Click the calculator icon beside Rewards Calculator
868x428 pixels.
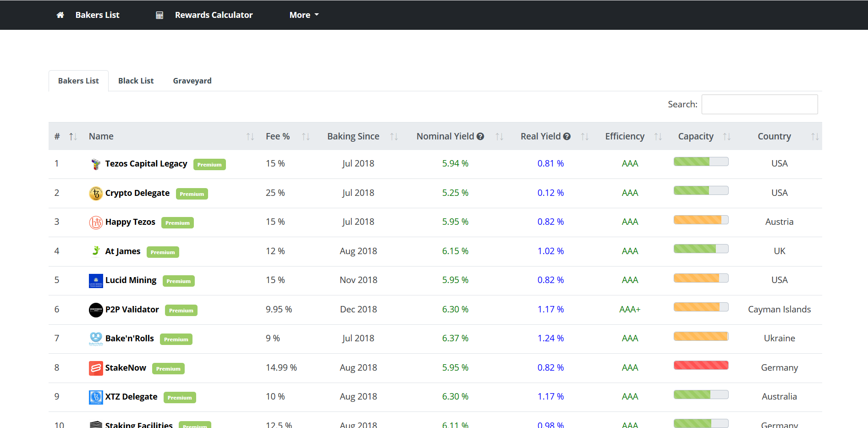point(159,15)
